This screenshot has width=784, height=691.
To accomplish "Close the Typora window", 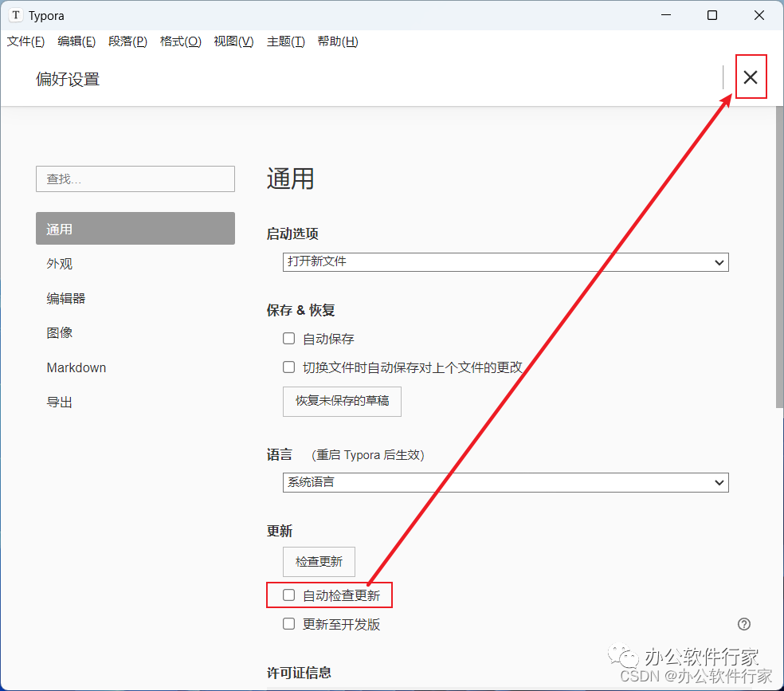I will 759,15.
